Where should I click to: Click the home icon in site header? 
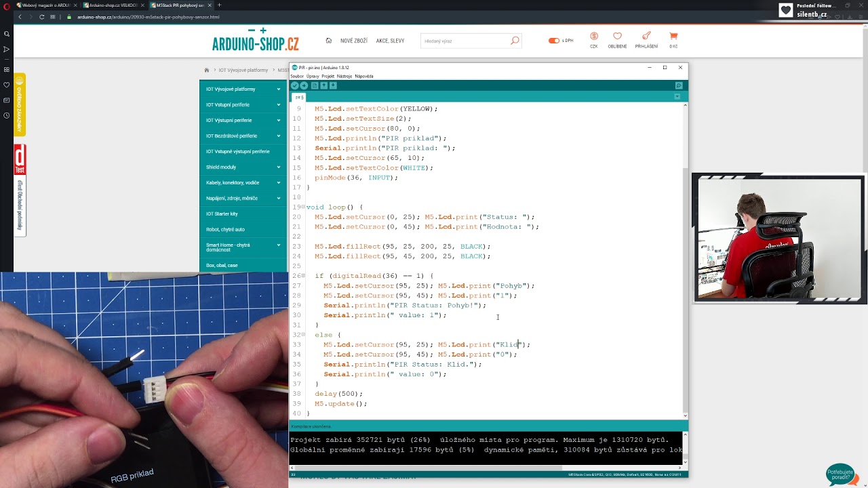[x=329, y=41]
